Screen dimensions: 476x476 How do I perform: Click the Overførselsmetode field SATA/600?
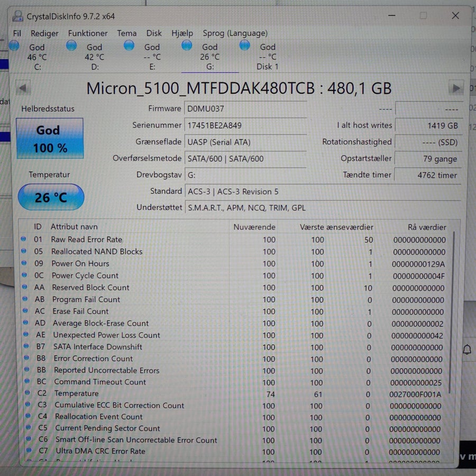(245, 159)
